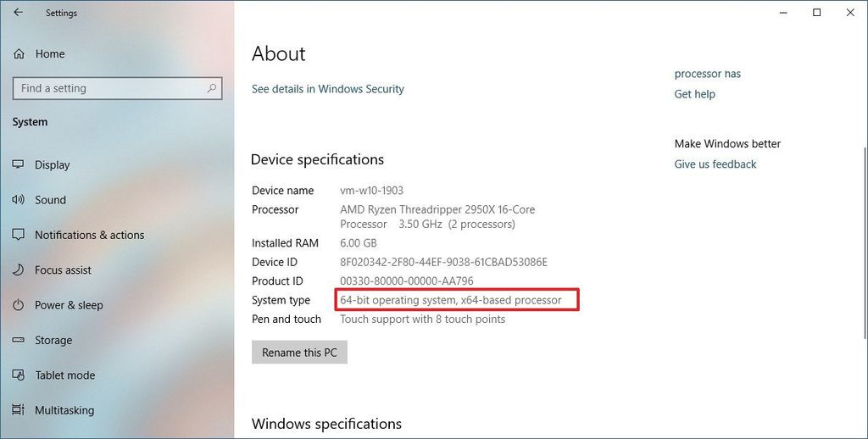Click the Focus assist moon icon
Viewport: 868px width, 439px height.
[x=19, y=270]
